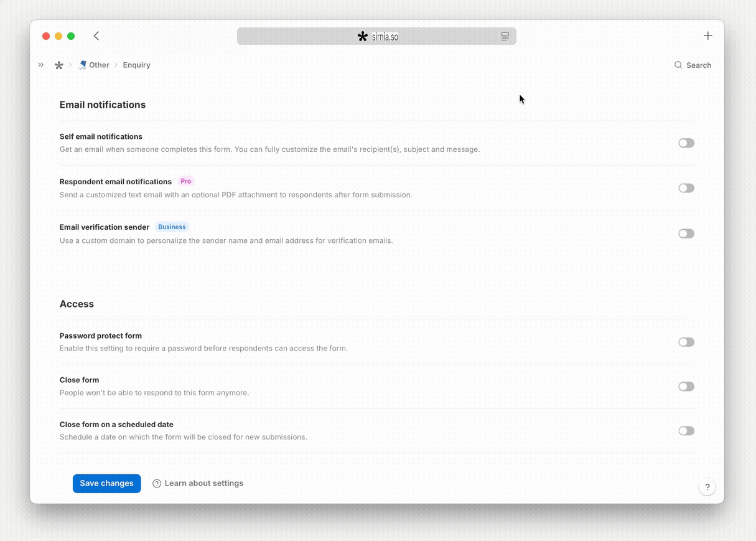The height and width of the screenshot is (541, 756).
Task: Click the Close form title text
Action: pos(79,380)
